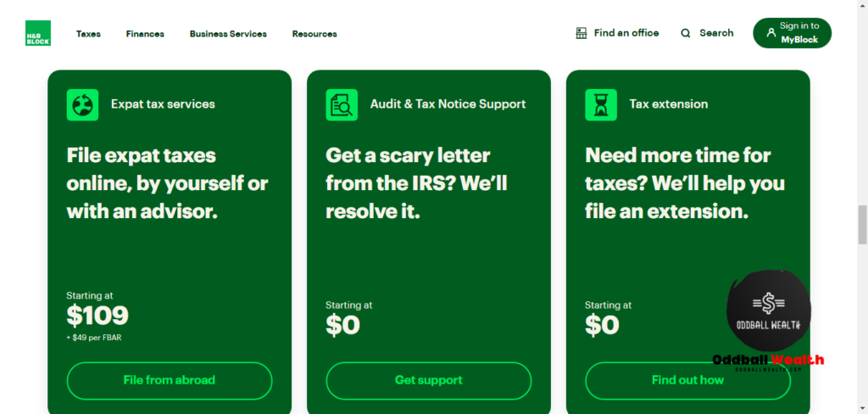Click the hourglass Tax extension icon
The width and height of the screenshot is (868, 414).
tap(601, 104)
